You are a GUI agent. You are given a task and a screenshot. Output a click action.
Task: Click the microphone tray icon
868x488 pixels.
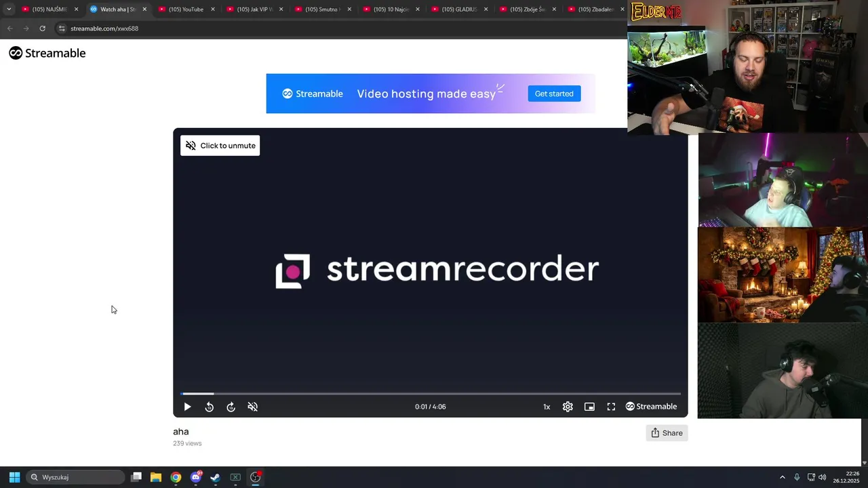pyautogui.click(x=797, y=477)
